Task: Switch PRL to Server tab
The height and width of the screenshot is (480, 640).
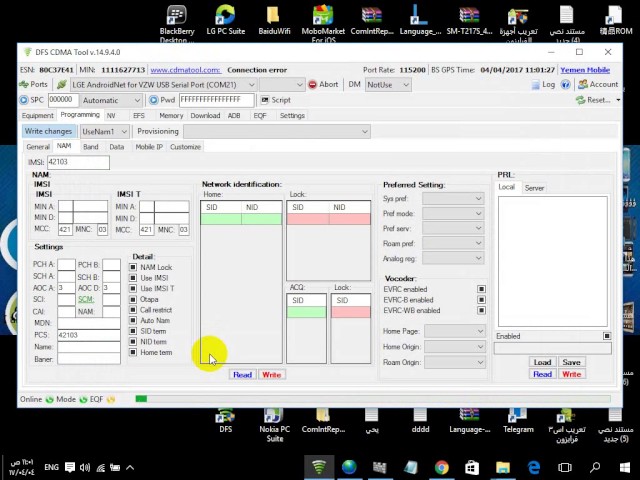Action: (534, 188)
